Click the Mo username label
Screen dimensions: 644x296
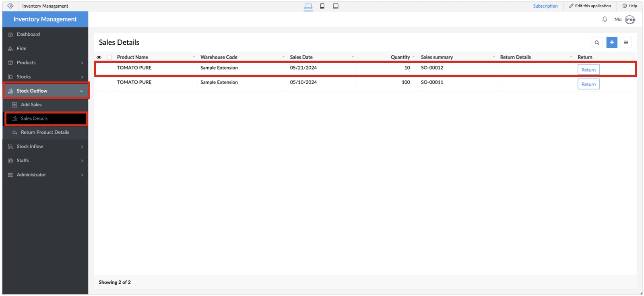pos(618,19)
